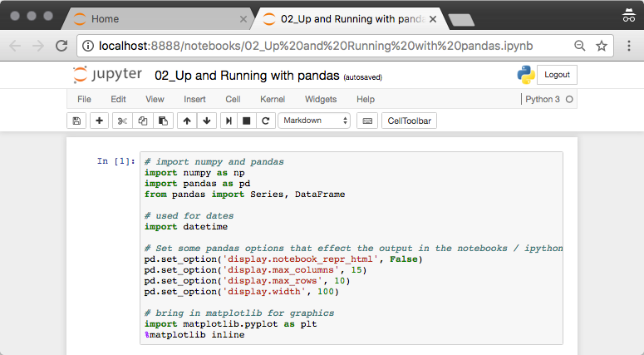644x355 pixels.
Task: Open the command palette keyboard icon
Action: click(366, 121)
